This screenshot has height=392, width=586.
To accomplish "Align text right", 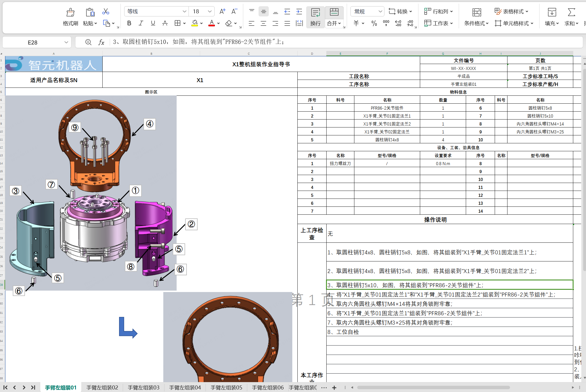I will [x=275, y=23].
